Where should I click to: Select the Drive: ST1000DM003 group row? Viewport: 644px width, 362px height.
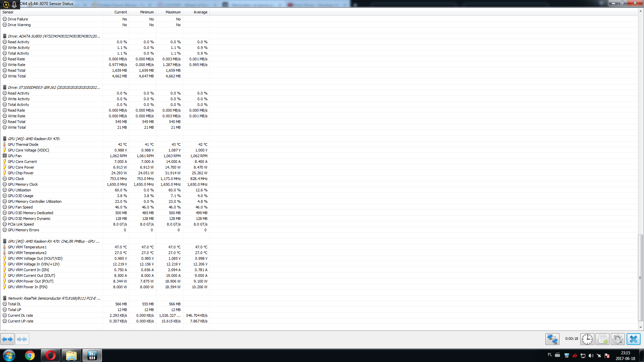(105, 87)
